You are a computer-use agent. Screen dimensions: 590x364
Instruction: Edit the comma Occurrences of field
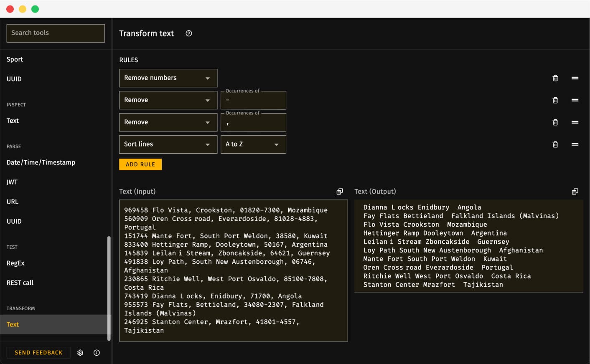click(253, 122)
